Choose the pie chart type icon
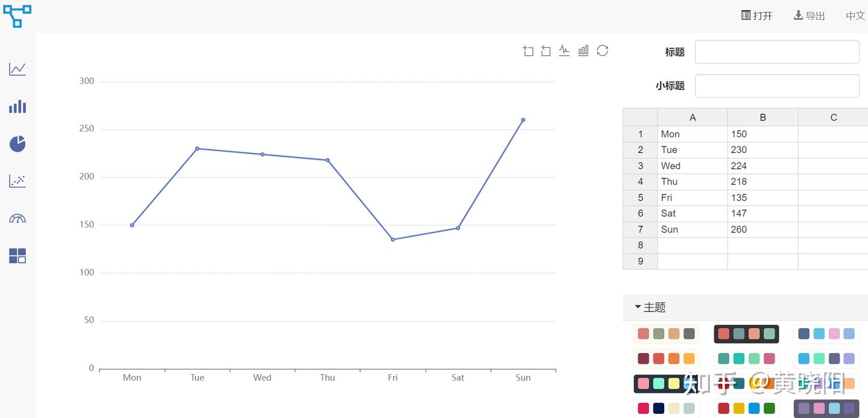This screenshot has width=868, height=418. tap(17, 144)
